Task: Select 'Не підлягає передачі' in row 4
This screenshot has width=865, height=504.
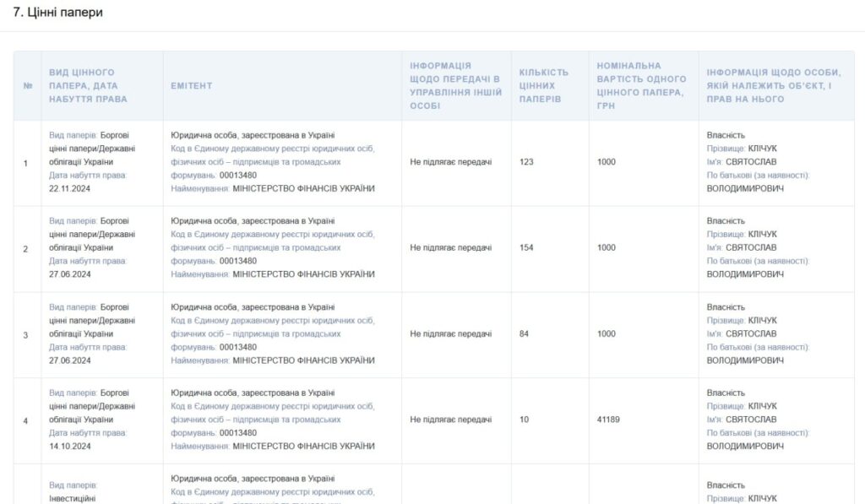Action: (x=451, y=420)
